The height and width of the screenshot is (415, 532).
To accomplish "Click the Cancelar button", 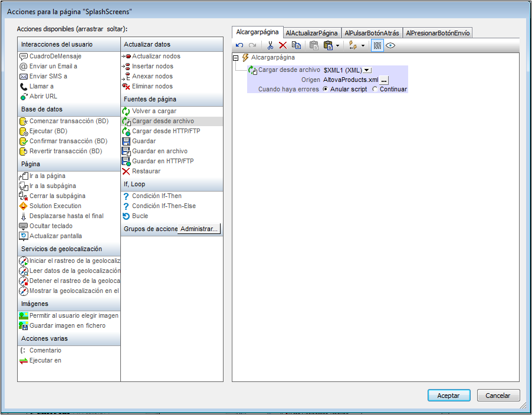I will pyautogui.click(x=498, y=396).
